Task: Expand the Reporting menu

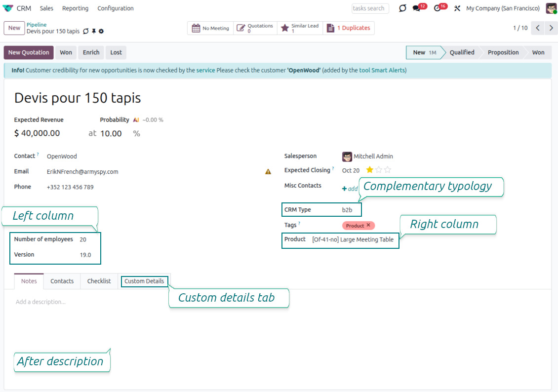Action: point(75,8)
